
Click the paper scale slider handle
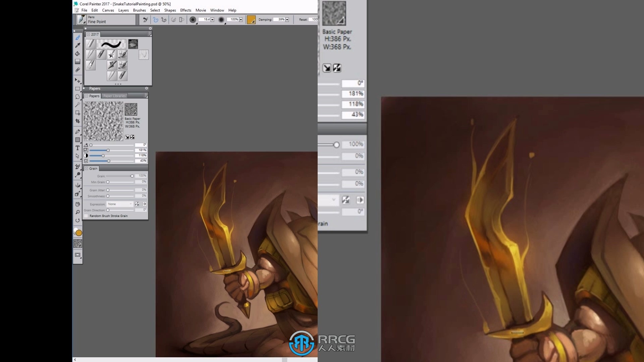[x=108, y=150]
